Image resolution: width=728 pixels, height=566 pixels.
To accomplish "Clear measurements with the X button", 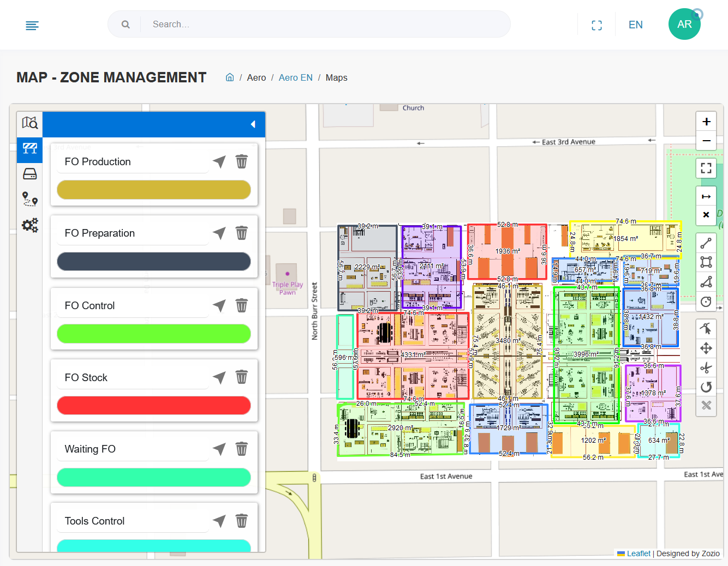I will pos(706,215).
